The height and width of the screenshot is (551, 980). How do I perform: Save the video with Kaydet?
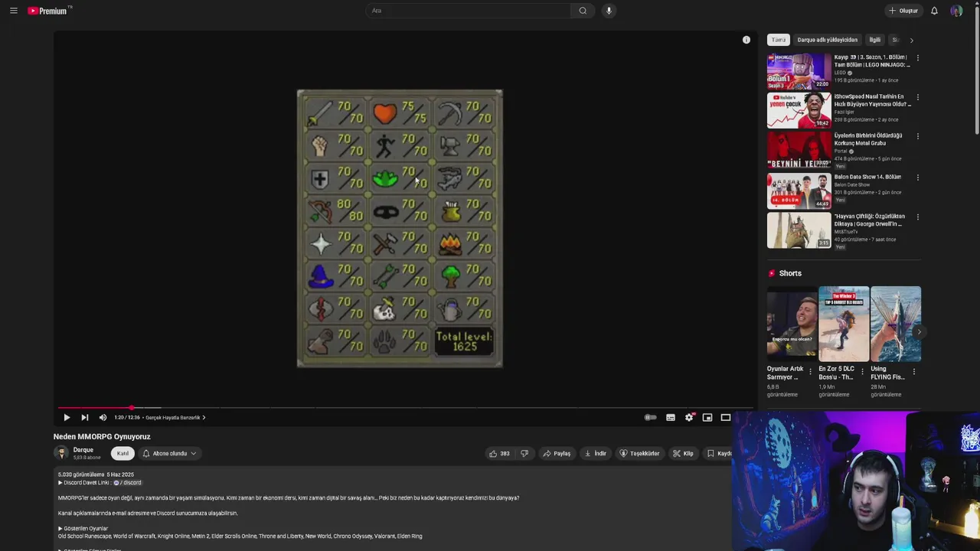717,453
